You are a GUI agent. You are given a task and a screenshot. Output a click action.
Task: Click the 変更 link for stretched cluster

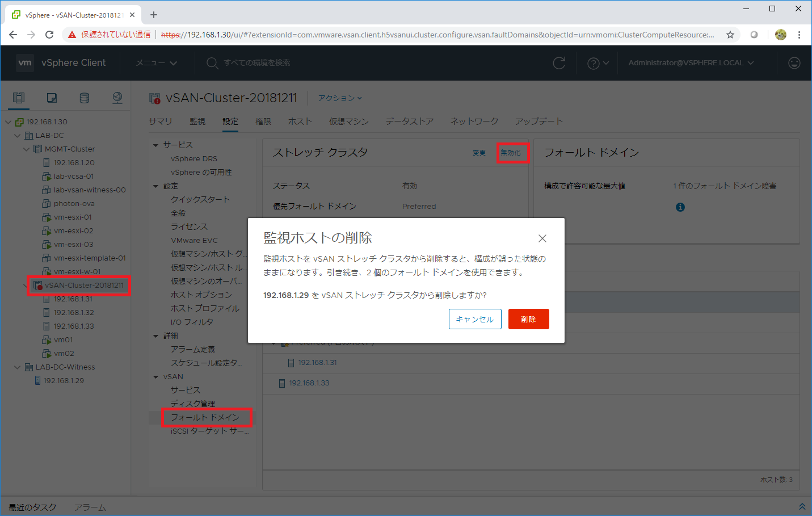(479, 153)
